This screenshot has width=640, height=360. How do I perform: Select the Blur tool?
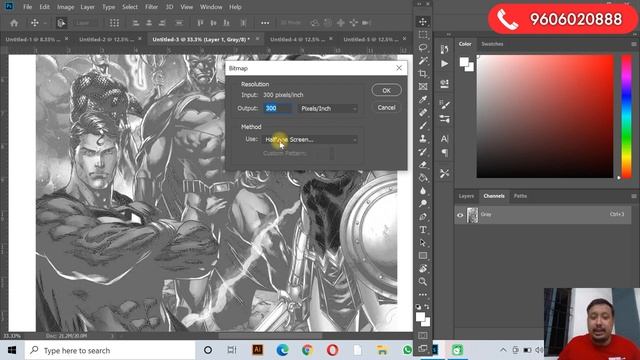click(423, 191)
